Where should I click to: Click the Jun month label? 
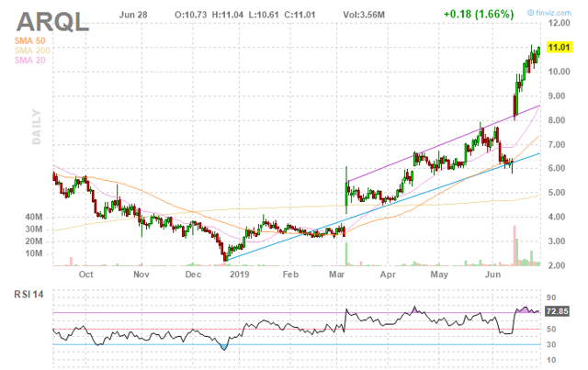coord(493,275)
